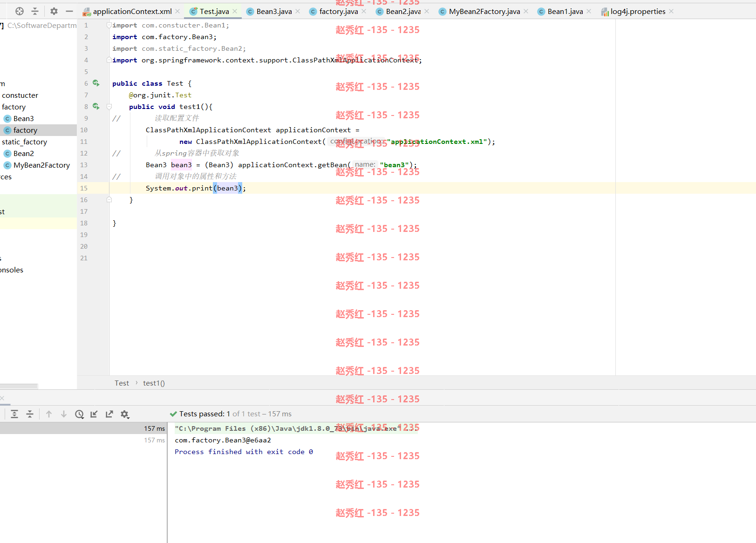Screen dimensions: 756x543
Task: Click import com.factory.Bean3 line
Action: click(x=164, y=37)
